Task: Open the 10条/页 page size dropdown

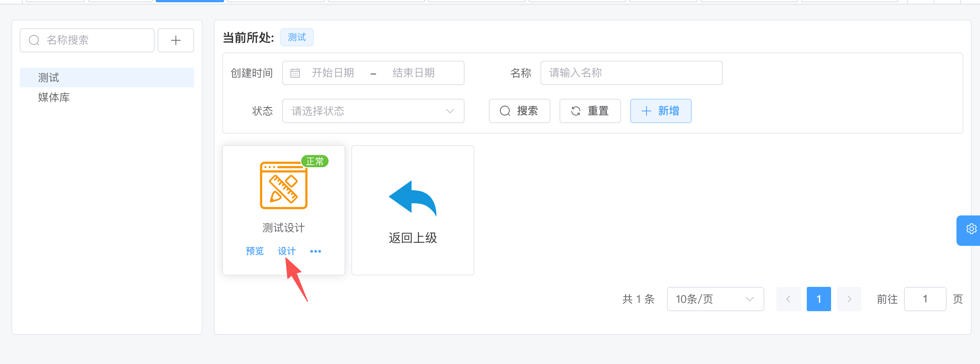Action: click(715, 299)
